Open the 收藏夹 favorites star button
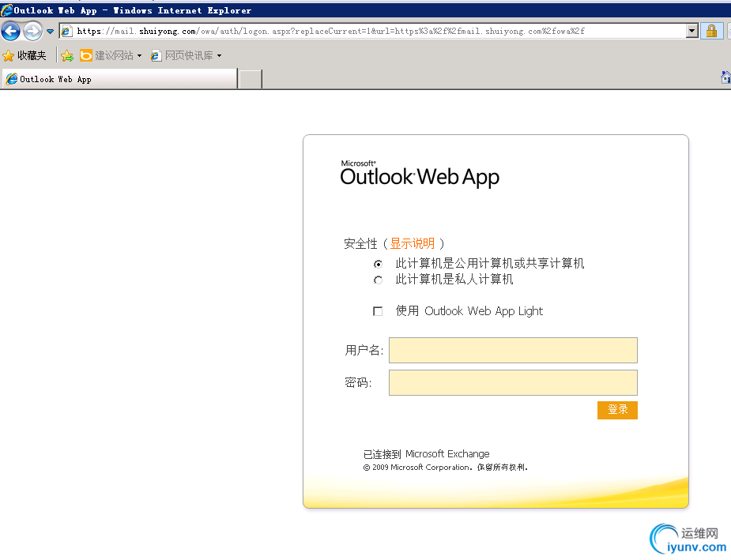Image resolution: width=731 pixels, height=560 pixels. [24, 55]
